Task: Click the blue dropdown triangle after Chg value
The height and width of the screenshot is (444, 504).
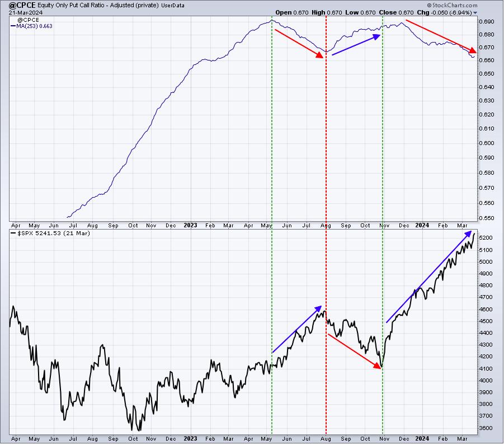Action: (475, 13)
